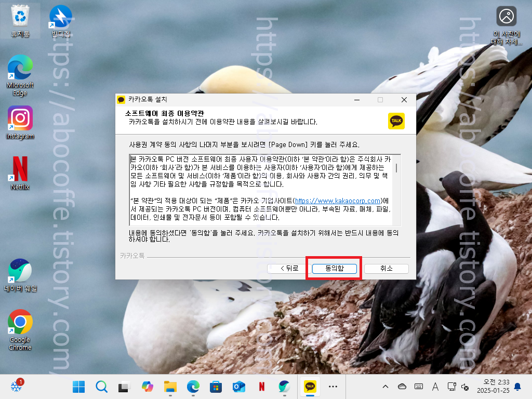Click the KakaoTalk installer title bar icon
532x399 pixels.
[121, 99]
